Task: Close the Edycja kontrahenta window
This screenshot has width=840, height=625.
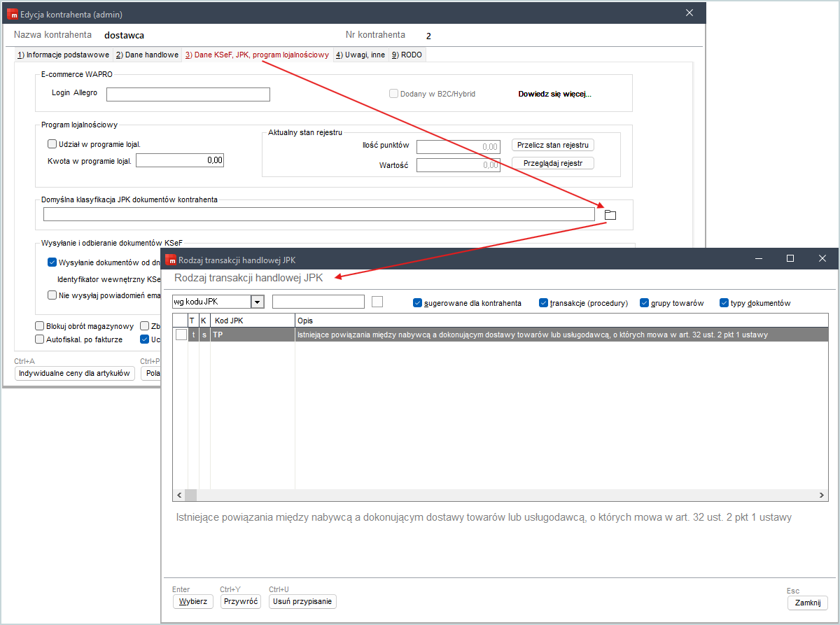Action: coord(689,13)
